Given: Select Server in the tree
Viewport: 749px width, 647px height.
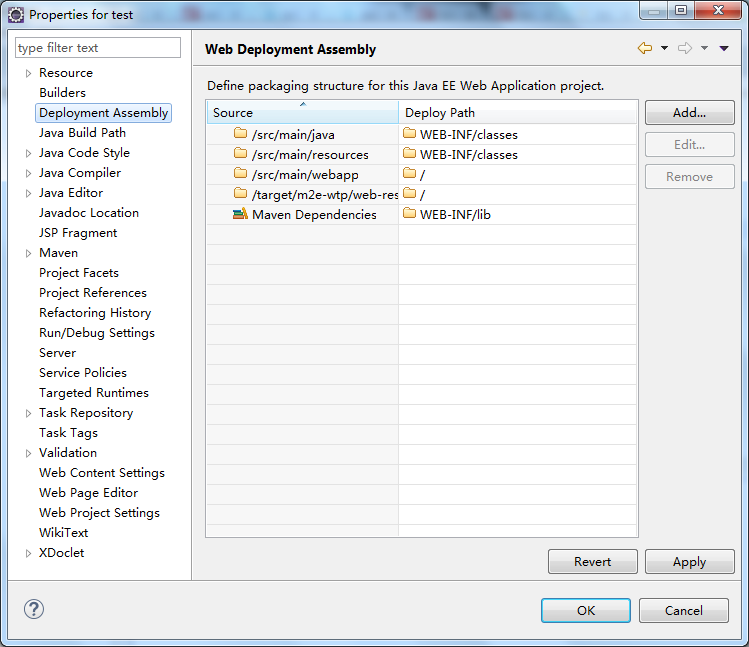Looking at the screenshot, I should point(57,353).
